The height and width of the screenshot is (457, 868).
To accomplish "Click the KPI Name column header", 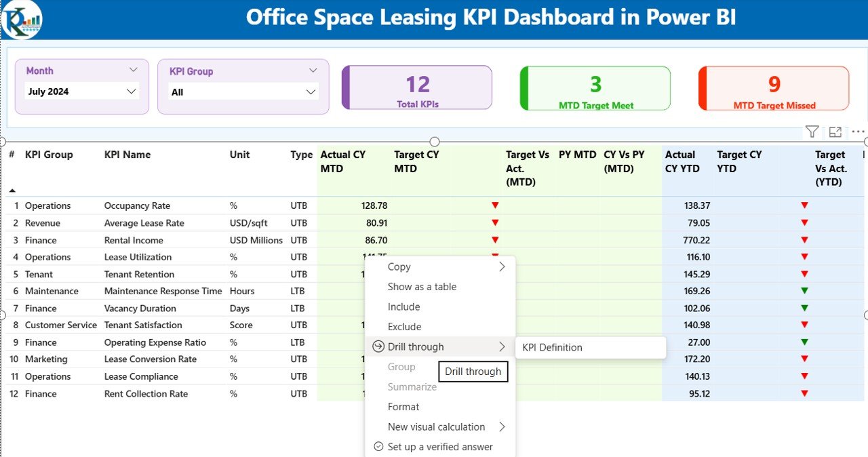I will tap(127, 155).
